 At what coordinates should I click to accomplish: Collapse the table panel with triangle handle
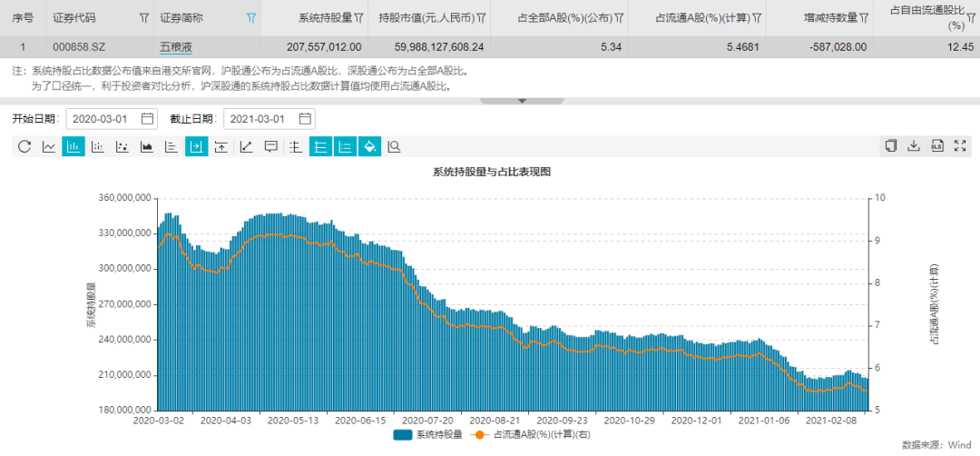pyautogui.click(x=523, y=101)
